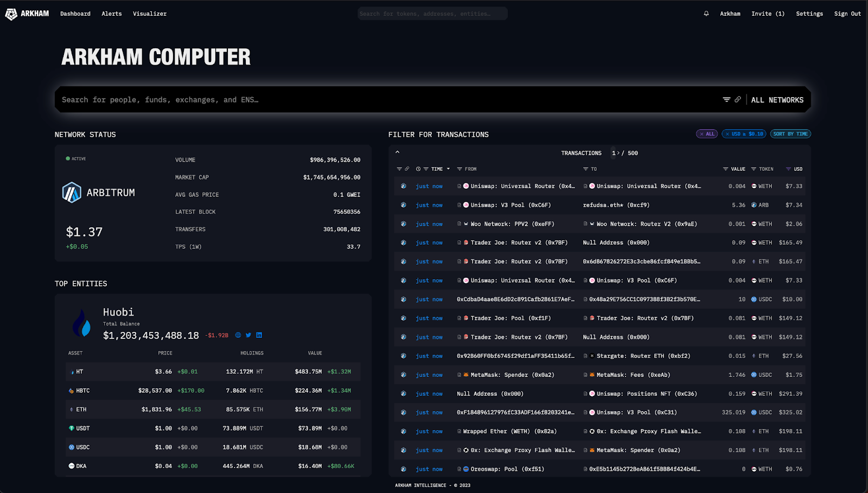The image size is (868, 493).
Task: Click the Huobi total balance $1,203,453,488.18
Action: click(151, 336)
